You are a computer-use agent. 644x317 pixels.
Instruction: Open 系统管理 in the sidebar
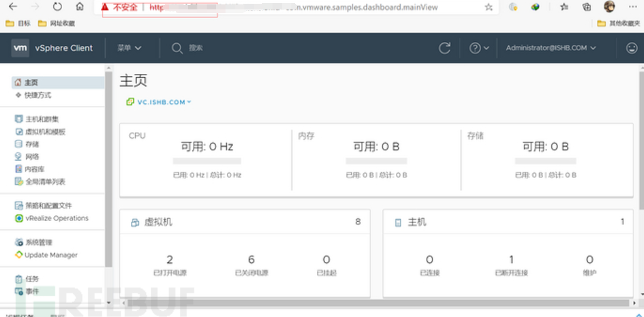tap(33, 242)
